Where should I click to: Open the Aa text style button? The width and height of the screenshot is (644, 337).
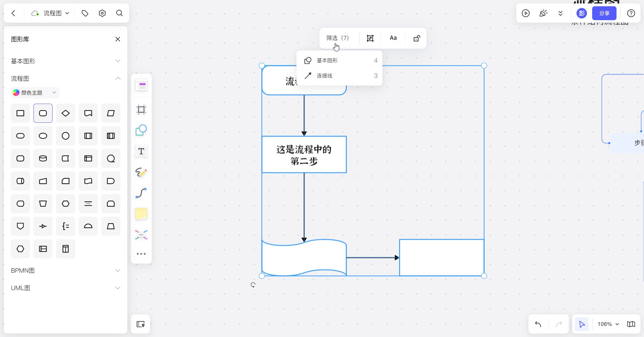pyautogui.click(x=393, y=38)
